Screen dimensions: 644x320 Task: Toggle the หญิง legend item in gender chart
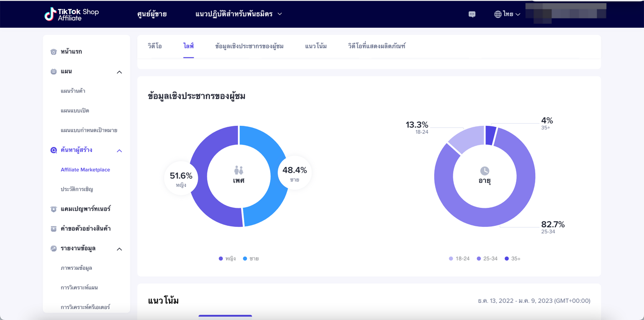tap(227, 259)
